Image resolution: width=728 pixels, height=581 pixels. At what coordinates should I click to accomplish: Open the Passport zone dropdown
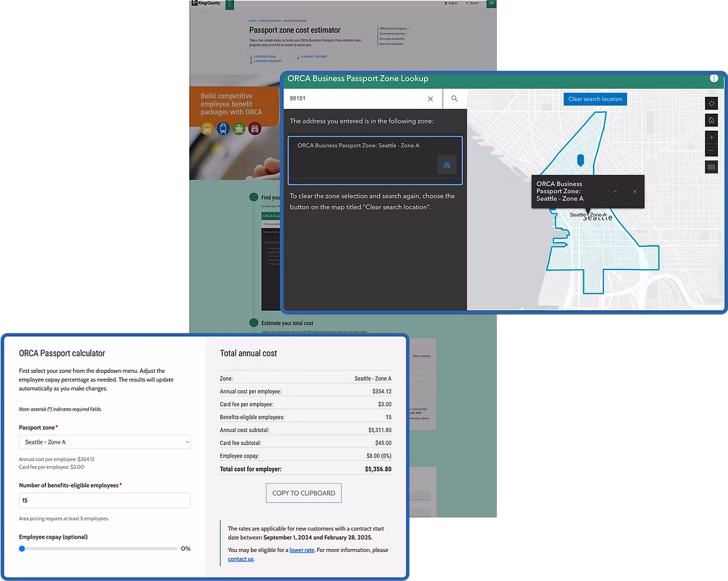click(105, 442)
